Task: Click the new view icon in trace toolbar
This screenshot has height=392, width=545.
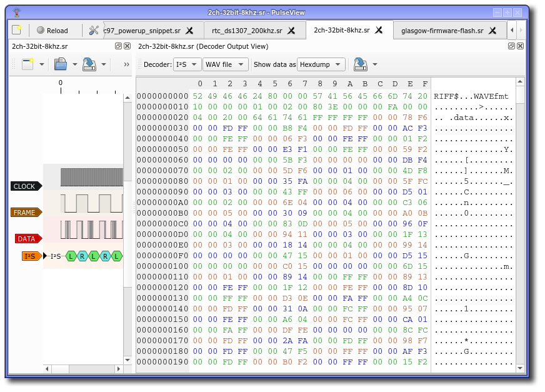Action: click(x=27, y=64)
